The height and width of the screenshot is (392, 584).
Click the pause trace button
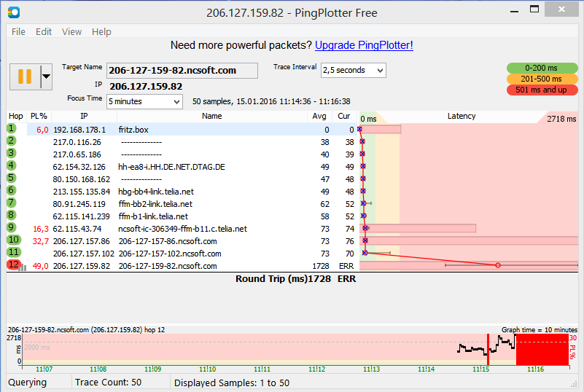(x=24, y=76)
